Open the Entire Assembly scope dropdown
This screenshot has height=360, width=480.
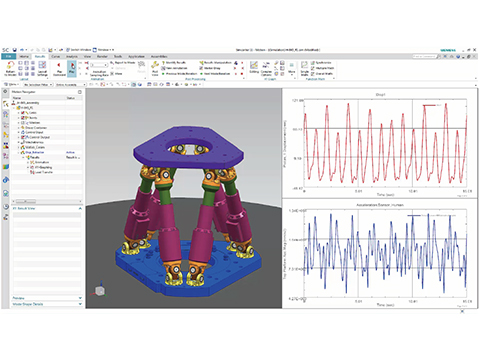tap(71, 85)
